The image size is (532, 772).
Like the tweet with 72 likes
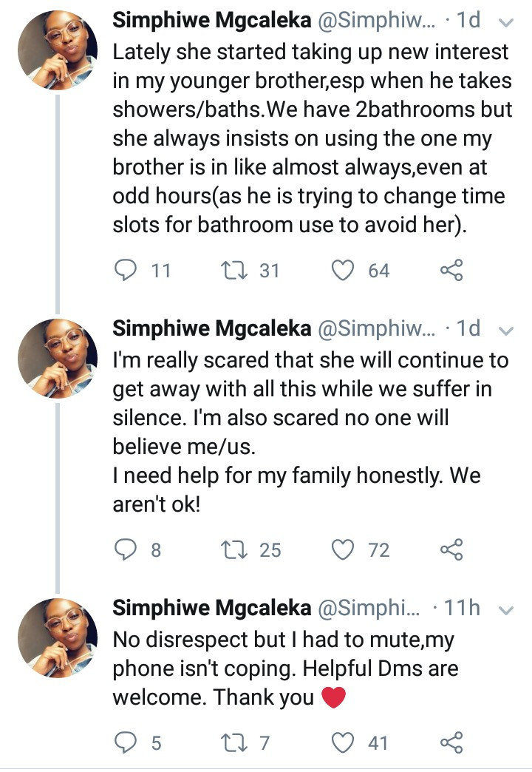point(342,549)
